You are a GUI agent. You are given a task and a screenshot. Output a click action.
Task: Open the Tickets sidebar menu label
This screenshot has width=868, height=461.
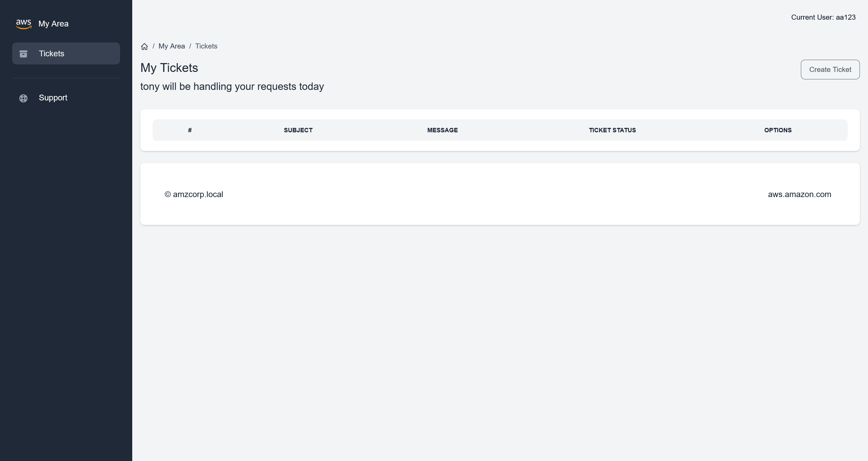52,54
